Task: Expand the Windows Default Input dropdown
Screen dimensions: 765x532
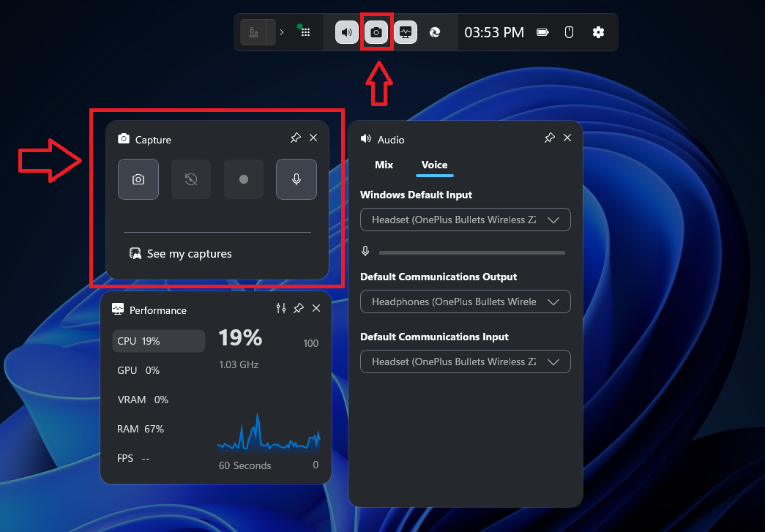Action: pos(465,220)
